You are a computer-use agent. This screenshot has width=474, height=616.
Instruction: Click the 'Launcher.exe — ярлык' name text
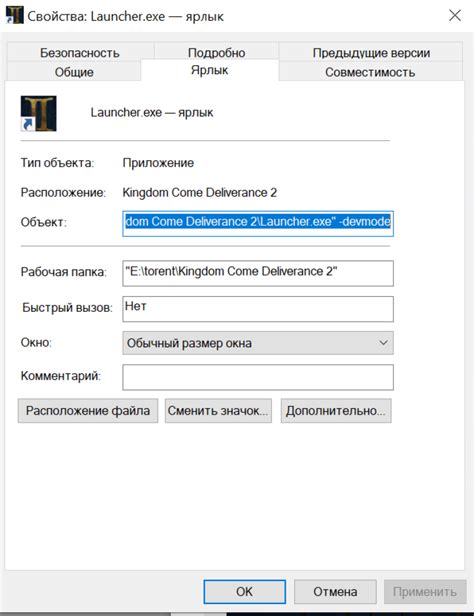[x=152, y=113]
